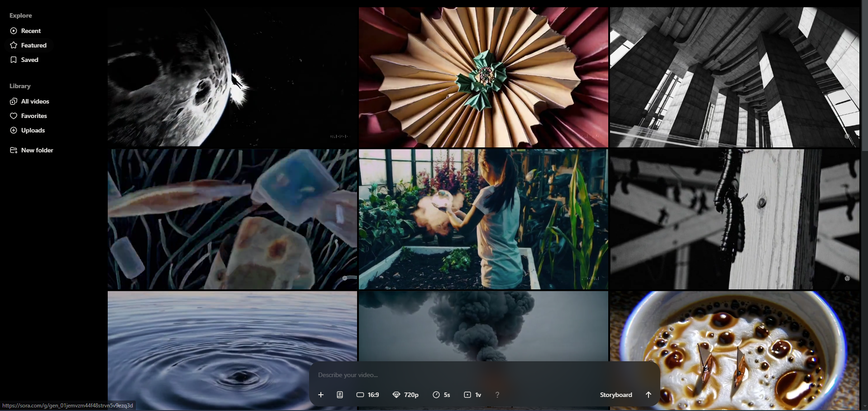
Task: Click the All videos stack icon
Action: (14, 101)
